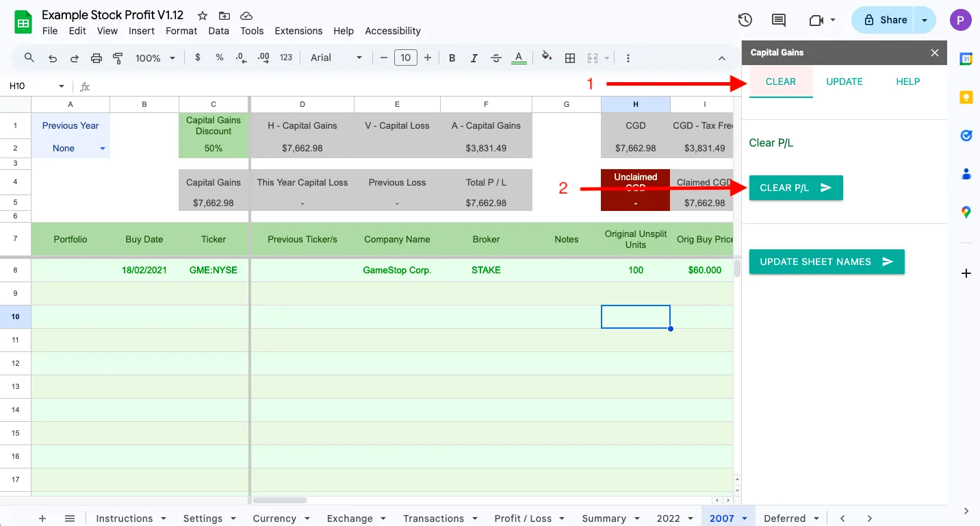Open Previous Year None dropdown
The width and height of the screenshot is (980, 526).
coord(103,149)
